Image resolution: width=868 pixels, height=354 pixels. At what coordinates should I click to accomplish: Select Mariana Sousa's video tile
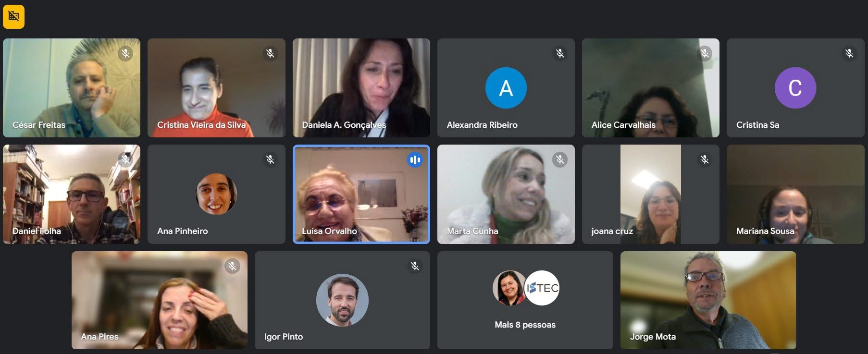point(795,194)
